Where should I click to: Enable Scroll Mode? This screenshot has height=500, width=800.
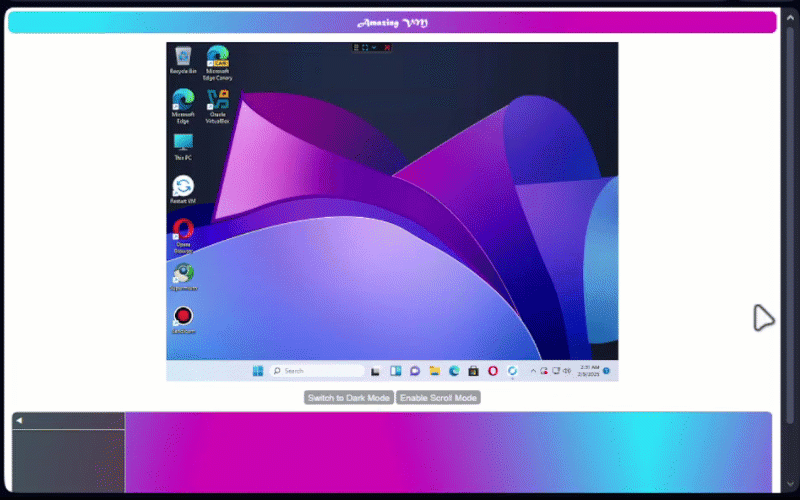click(438, 398)
